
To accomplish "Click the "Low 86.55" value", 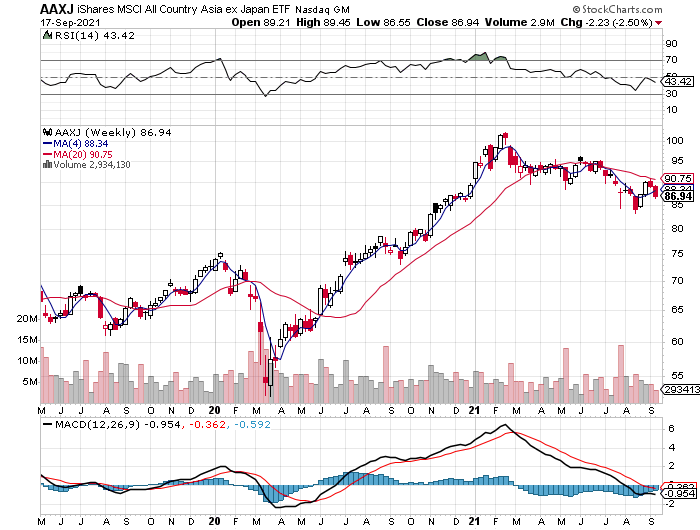I will point(383,22).
